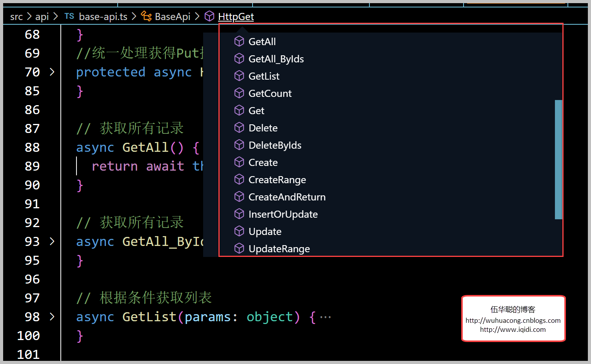Click the TS file icon in breadcrumb
This screenshot has height=364, width=591.
tap(69, 16)
